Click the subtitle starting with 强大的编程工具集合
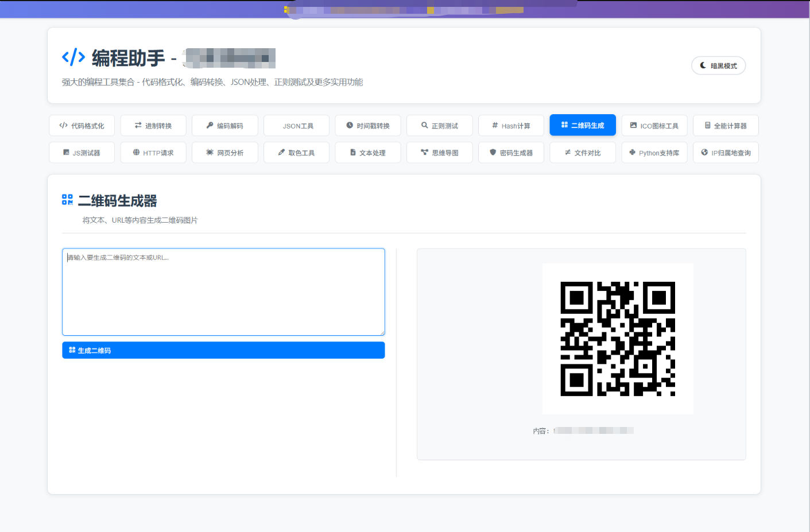Viewport: 810px width, 532px height. click(212, 82)
